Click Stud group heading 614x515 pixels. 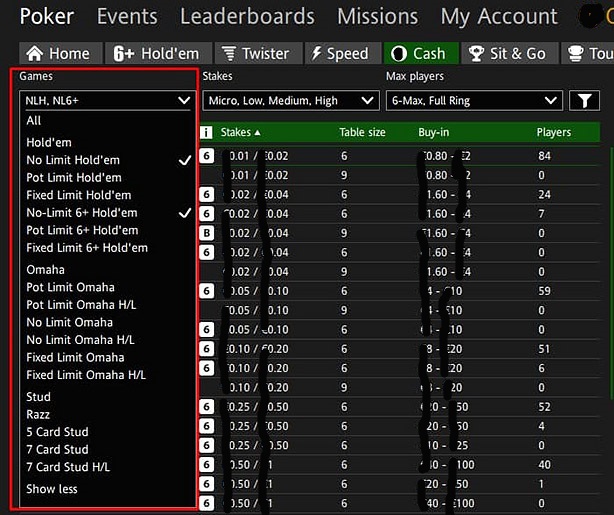pyautogui.click(x=38, y=397)
